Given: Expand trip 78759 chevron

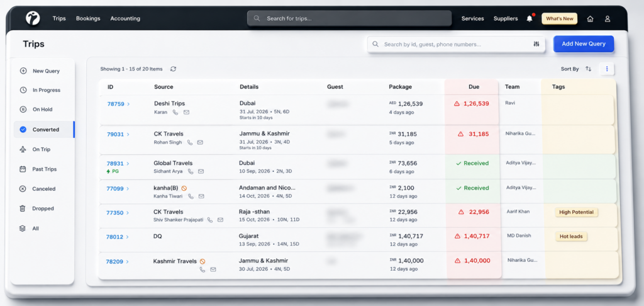Looking at the screenshot, I should click(128, 104).
